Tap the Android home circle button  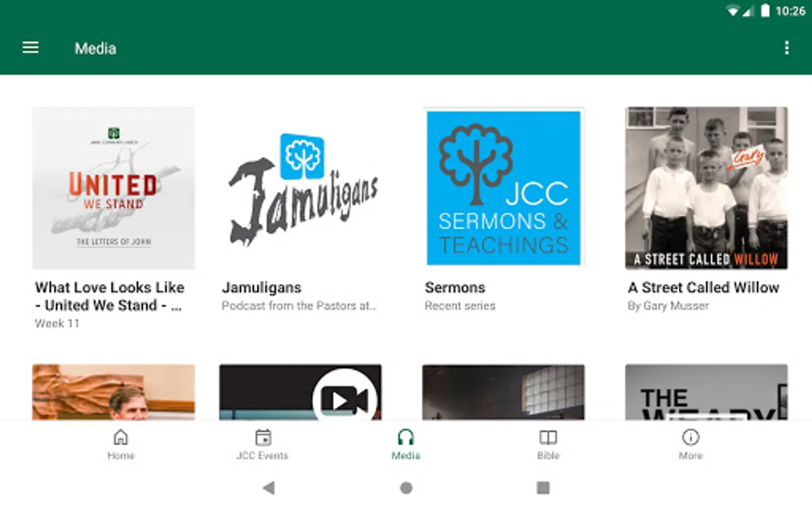(406, 488)
